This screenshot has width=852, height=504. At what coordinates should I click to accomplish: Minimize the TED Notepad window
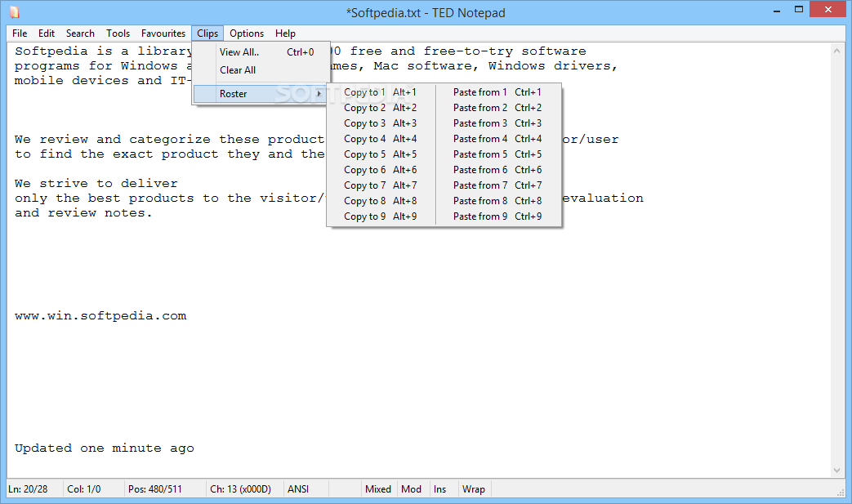(777, 10)
